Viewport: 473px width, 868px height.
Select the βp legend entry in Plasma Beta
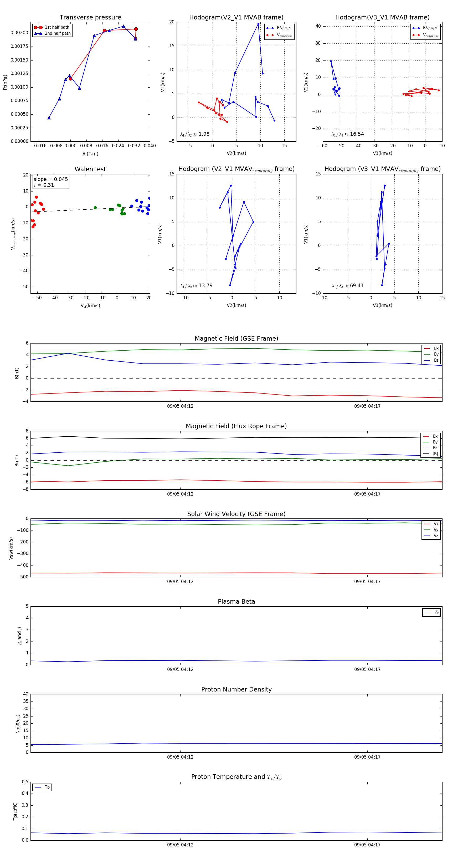click(x=431, y=612)
